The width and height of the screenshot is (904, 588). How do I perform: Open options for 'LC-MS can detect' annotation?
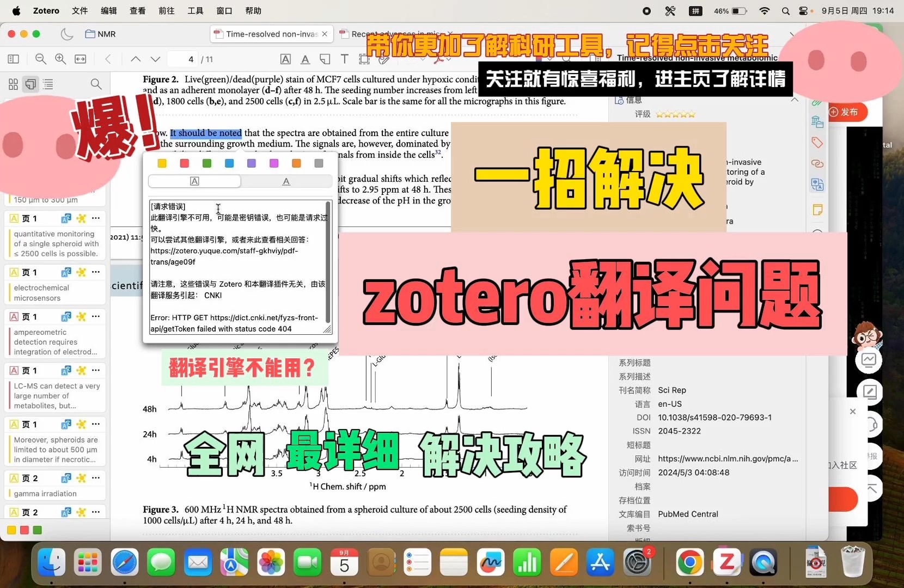(x=96, y=370)
